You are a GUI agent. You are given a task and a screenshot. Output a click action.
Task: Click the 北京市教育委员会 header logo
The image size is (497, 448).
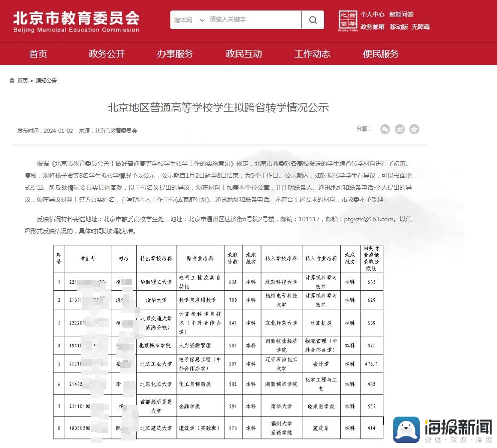pos(75,21)
